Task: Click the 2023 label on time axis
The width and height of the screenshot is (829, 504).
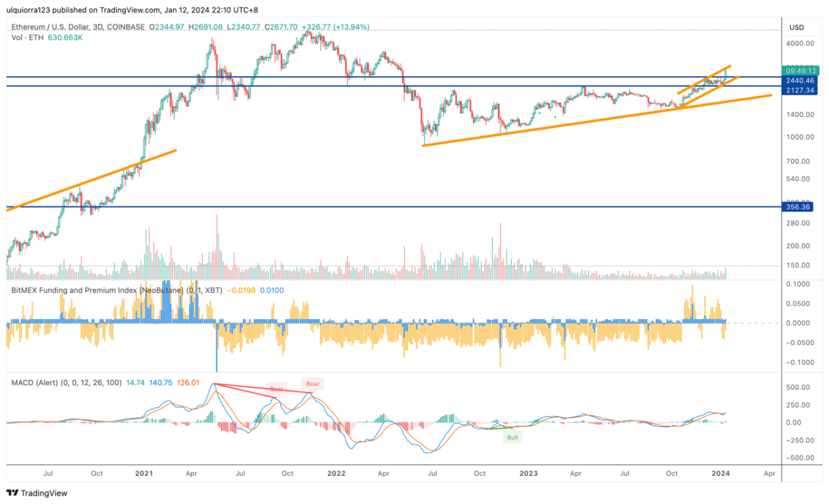Action: pos(529,473)
